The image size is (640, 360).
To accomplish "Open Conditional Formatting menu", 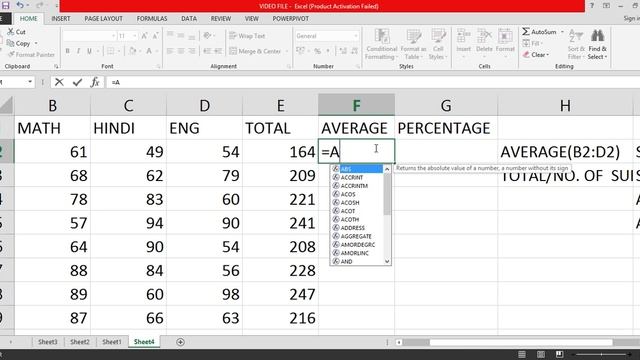I will [x=381, y=44].
